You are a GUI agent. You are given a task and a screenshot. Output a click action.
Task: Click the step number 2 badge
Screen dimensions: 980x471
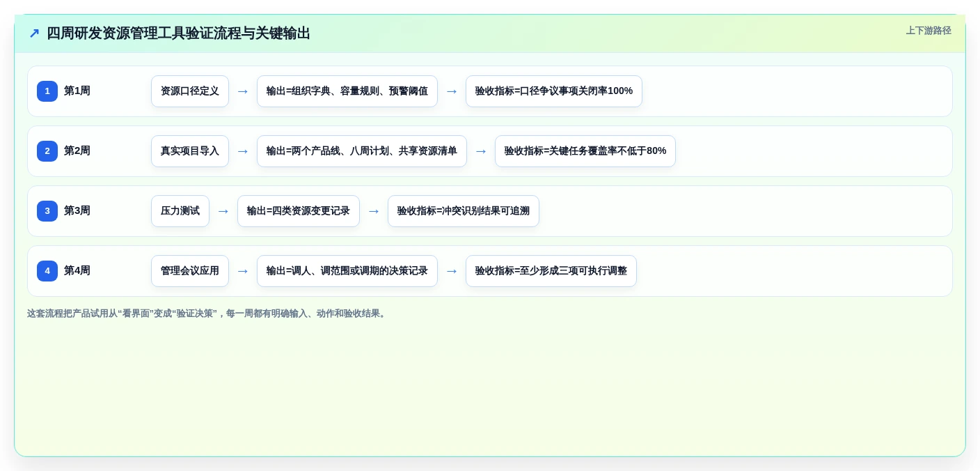[47, 151]
